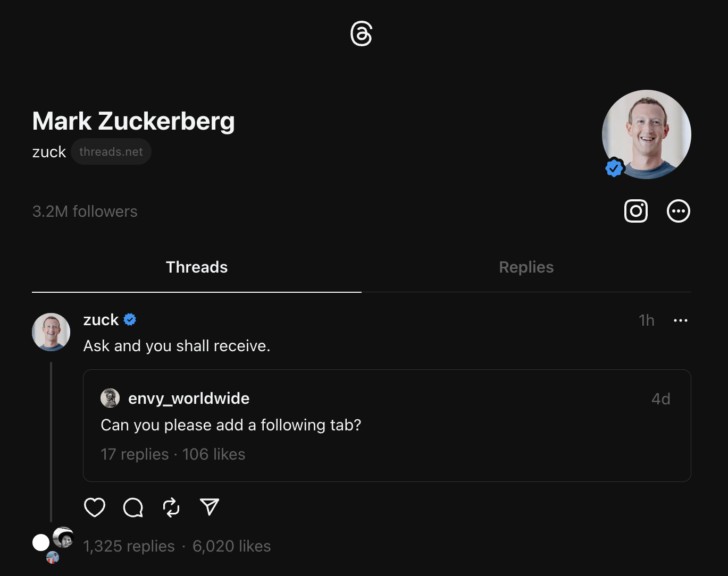Viewport: 728px width, 576px height.
Task: View the 17 replies on the quoted post
Action: 135,454
